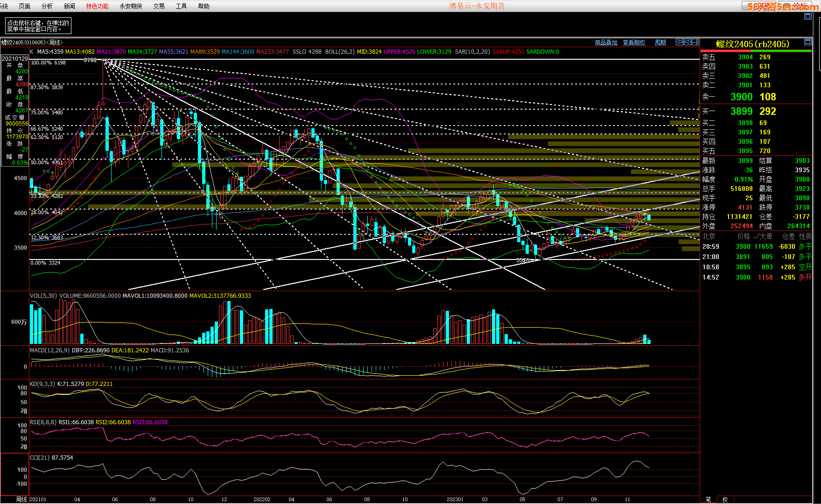Open the 永安期货 menu
The image size is (821, 504).
[131, 6]
